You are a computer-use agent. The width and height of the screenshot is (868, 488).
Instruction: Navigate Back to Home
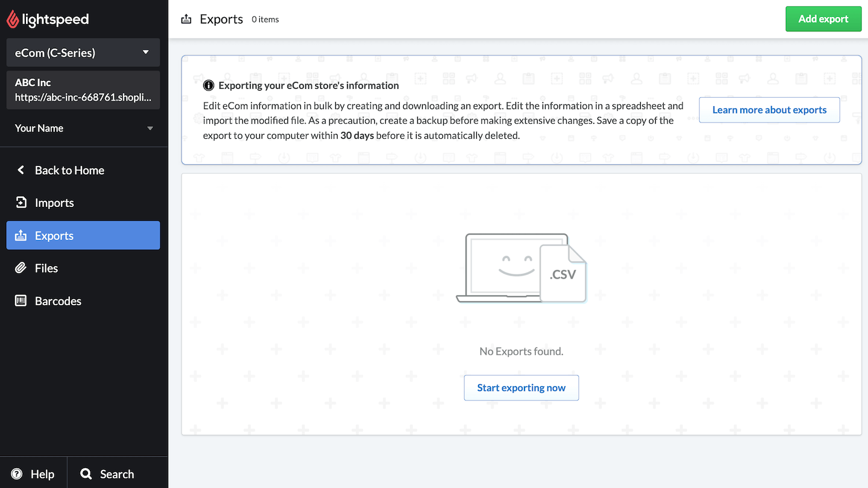pos(69,170)
